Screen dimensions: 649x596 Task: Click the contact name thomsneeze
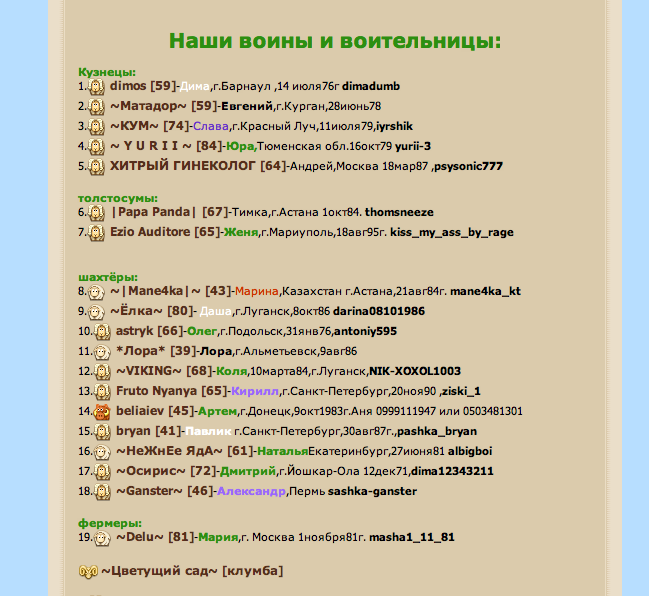(x=399, y=212)
